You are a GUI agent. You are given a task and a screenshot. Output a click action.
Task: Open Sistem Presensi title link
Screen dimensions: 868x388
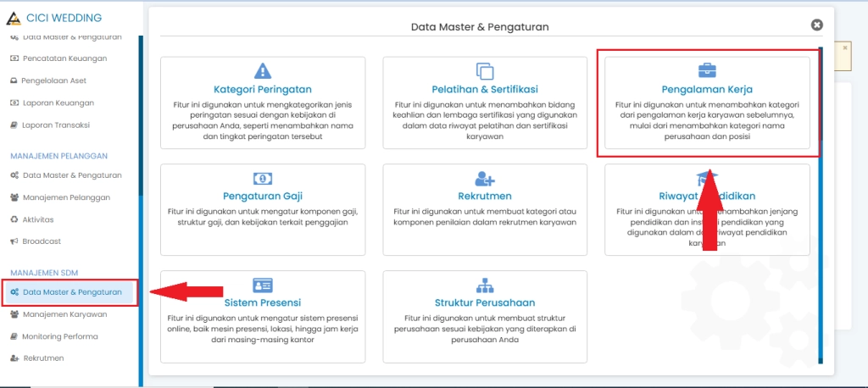coord(263,302)
